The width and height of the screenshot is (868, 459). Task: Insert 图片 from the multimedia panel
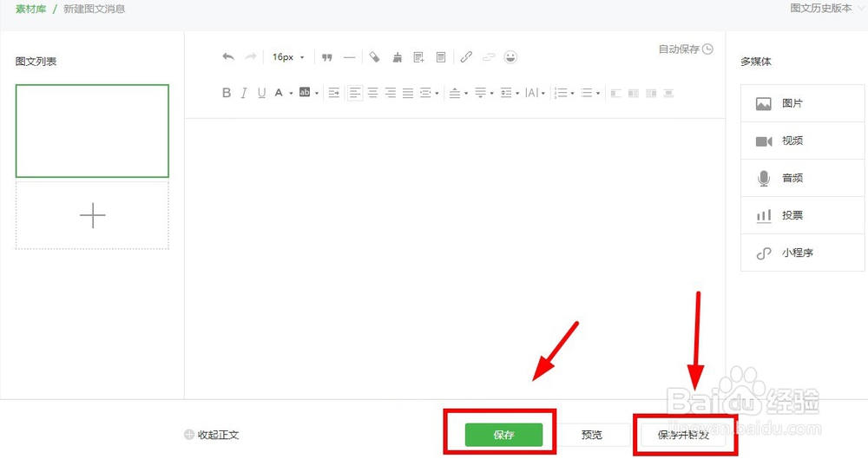coord(802,103)
